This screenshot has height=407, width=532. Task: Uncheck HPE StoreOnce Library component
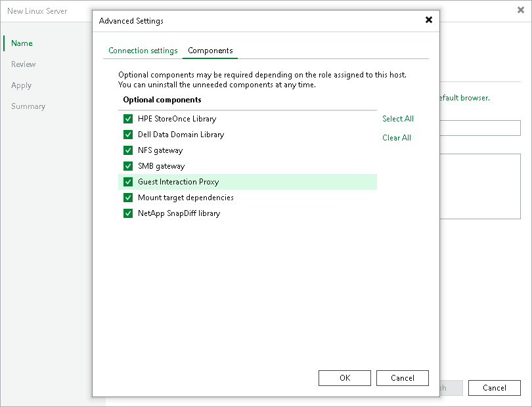pos(128,119)
